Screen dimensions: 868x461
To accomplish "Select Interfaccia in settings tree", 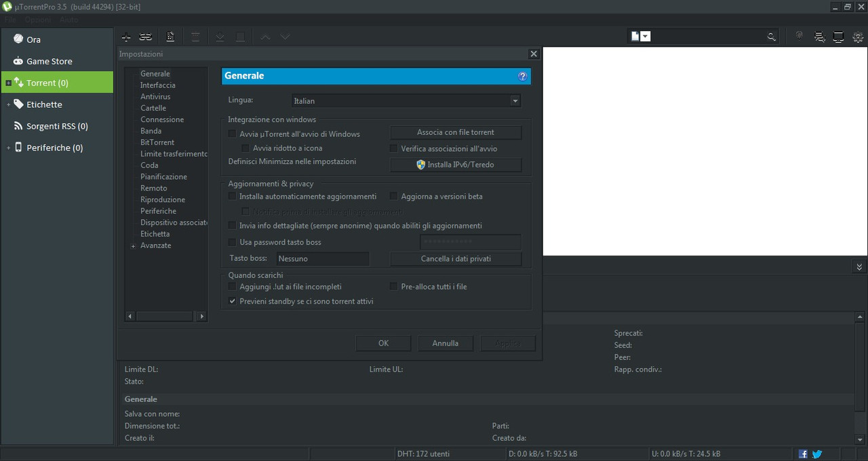I will point(158,85).
